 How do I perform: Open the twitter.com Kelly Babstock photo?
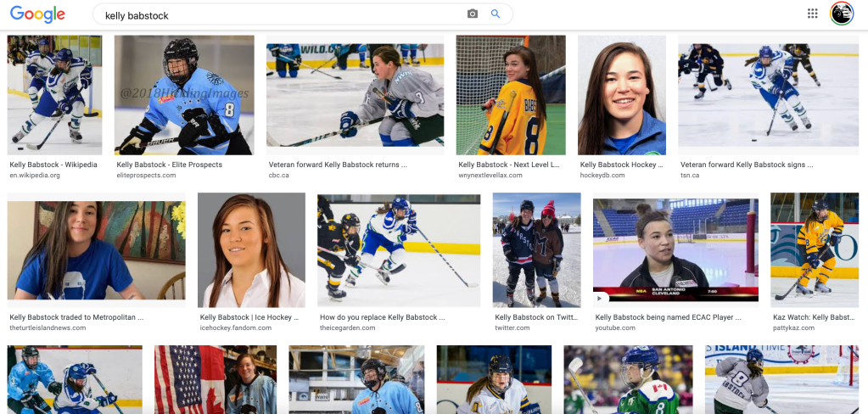536,250
